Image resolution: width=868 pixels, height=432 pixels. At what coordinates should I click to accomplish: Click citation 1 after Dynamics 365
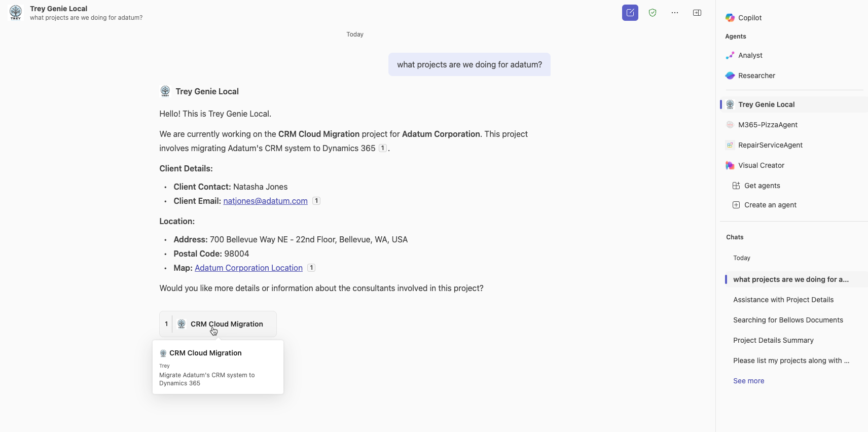[383, 148]
